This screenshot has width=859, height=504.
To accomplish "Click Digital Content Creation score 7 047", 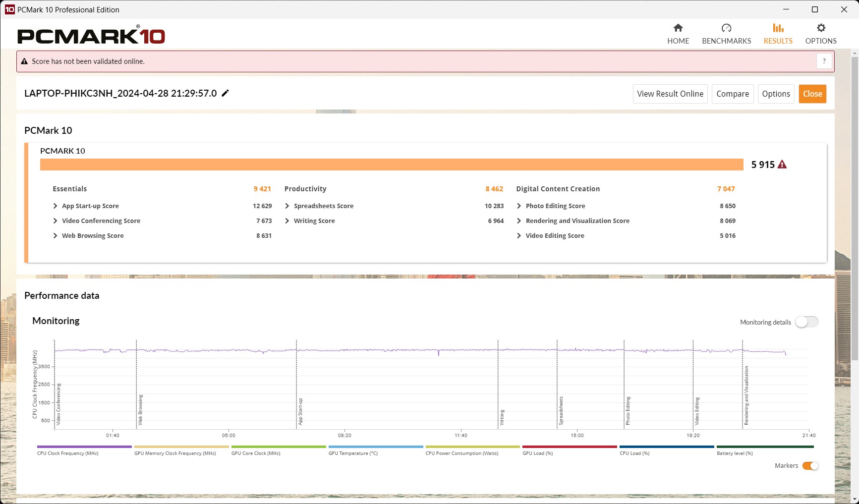I will coord(726,189).
